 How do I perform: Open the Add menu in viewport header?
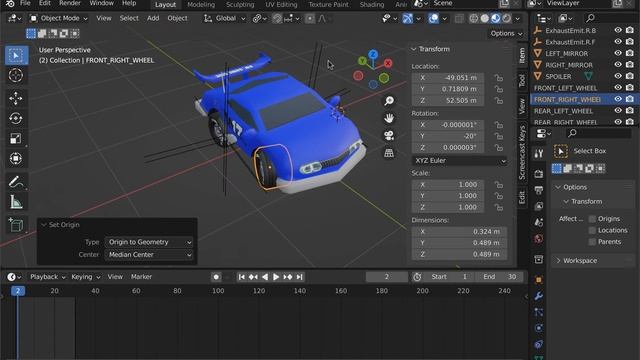[x=153, y=18]
